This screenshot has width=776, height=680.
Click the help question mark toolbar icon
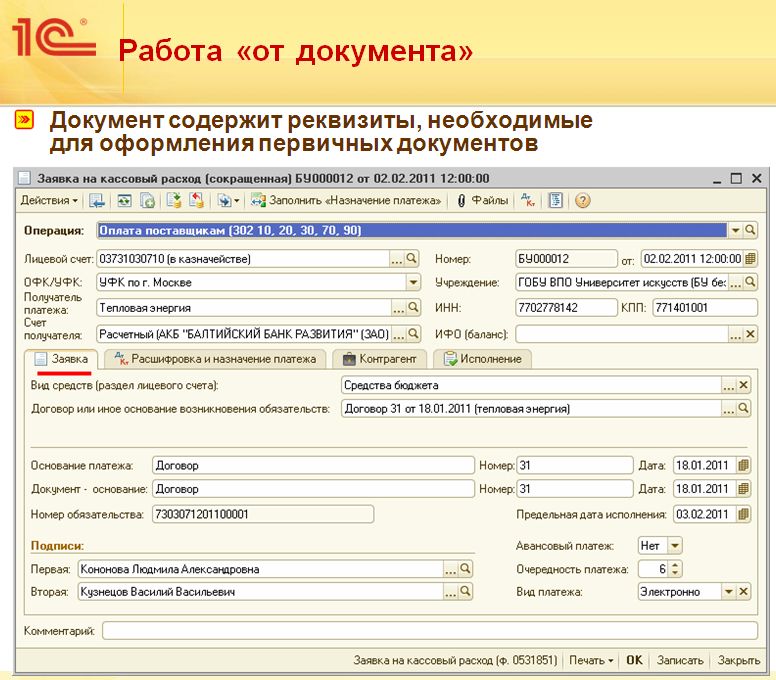point(582,201)
